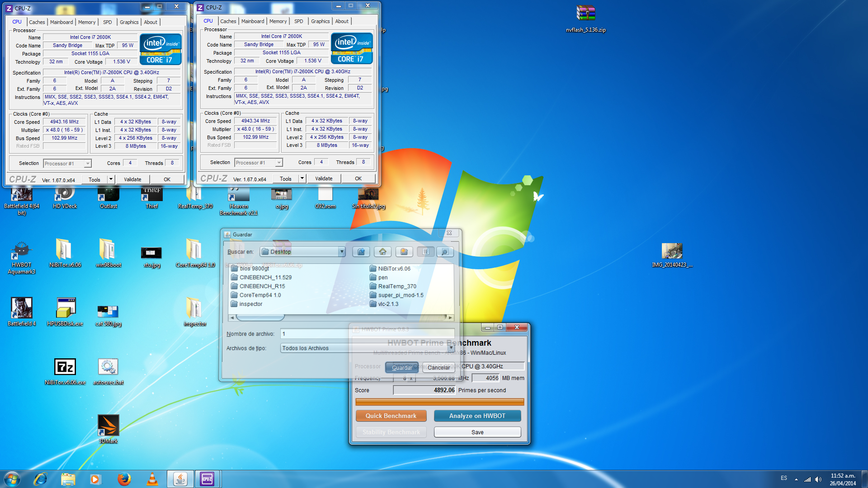Select cat 580.jpg on the desktop
Image resolution: width=868 pixels, height=488 pixels.
pyautogui.click(x=108, y=315)
